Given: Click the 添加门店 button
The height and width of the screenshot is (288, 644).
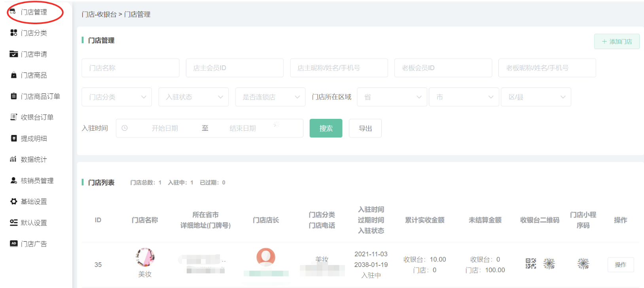Looking at the screenshot, I should pyautogui.click(x=617, y=42).
